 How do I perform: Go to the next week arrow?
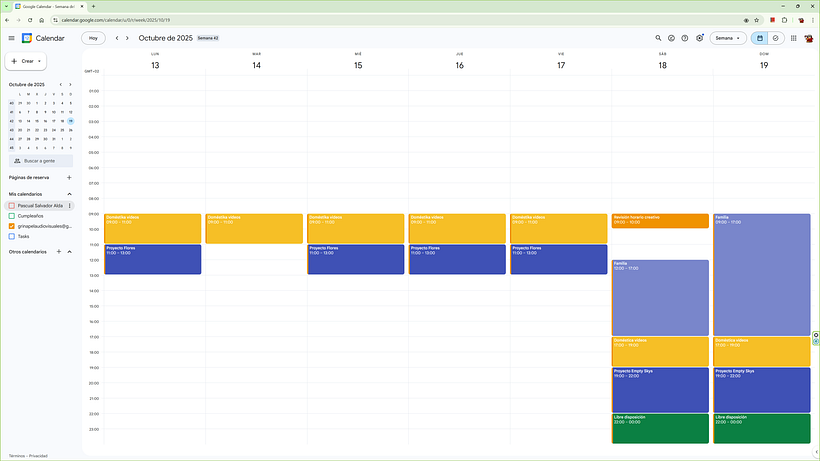coord(127,38)
